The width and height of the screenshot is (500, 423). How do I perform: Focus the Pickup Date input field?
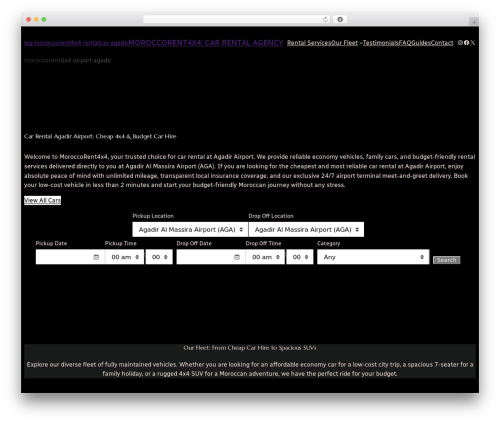coord(70,257)
